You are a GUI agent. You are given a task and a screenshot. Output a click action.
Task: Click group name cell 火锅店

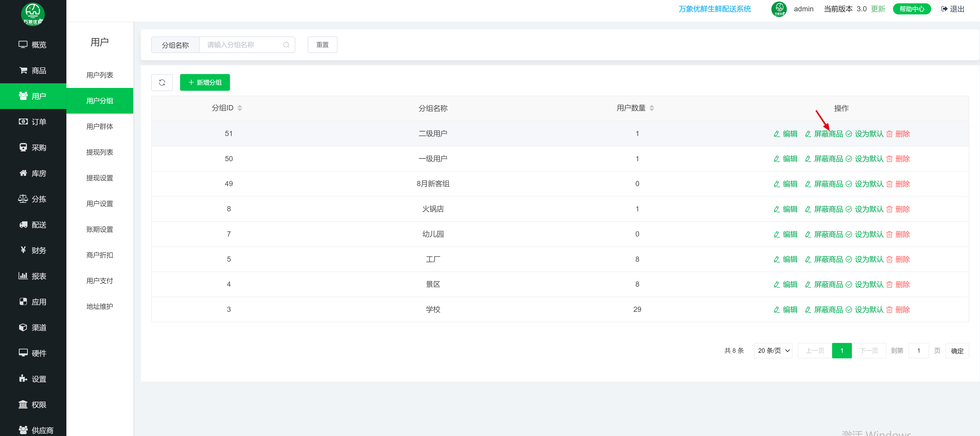[x=433, y=209]
